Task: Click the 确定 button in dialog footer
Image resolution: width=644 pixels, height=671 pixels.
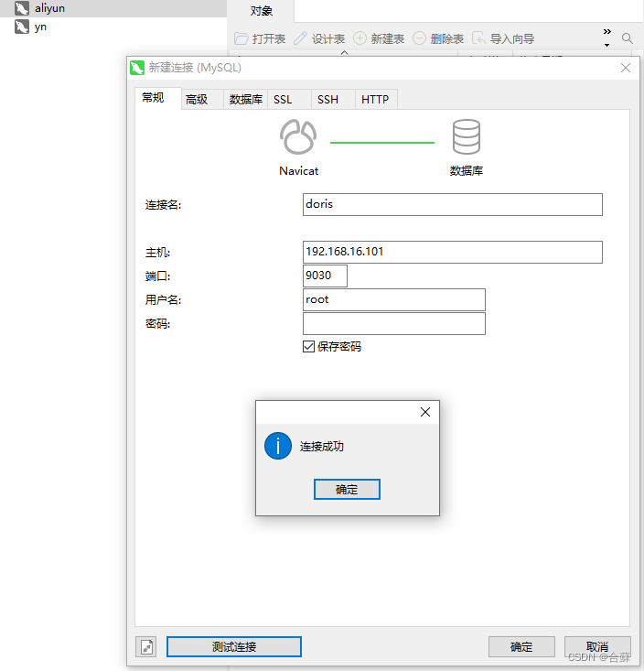Action: [x=521, y=646]
